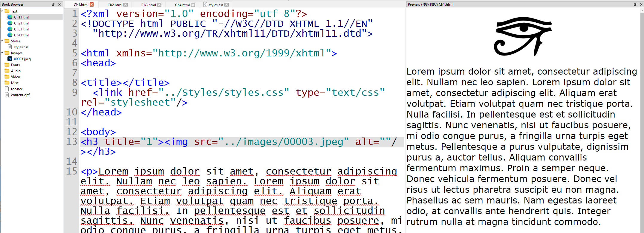Click the styles.css file icon in Book Browser
This screenshot has width=644, height=233.
coord(10,47)
